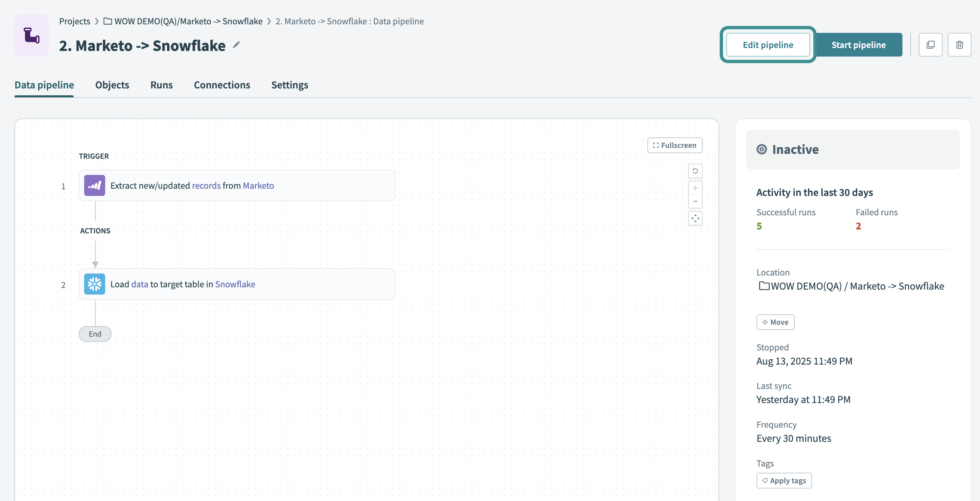Open the Runs tab
980x501 pixels.
[161, 85]
